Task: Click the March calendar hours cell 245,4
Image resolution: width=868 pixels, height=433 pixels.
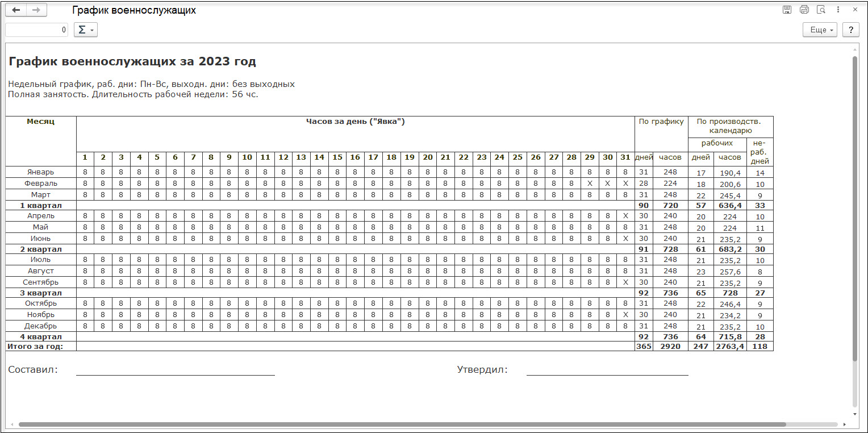Action: 730,195
